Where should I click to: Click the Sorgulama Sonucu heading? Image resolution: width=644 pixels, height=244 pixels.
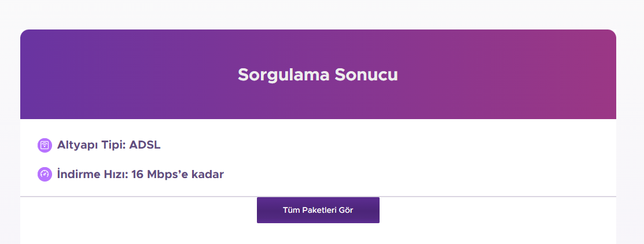pos(318,75)
